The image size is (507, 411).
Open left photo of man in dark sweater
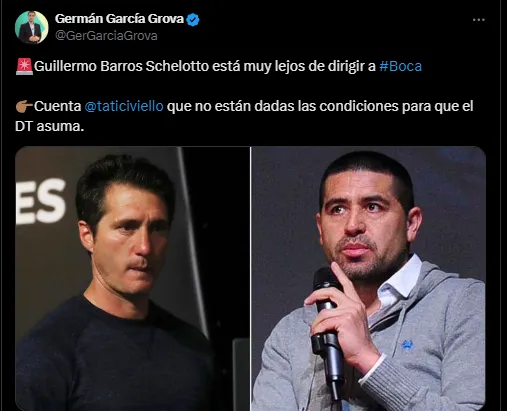coord(132,279)
